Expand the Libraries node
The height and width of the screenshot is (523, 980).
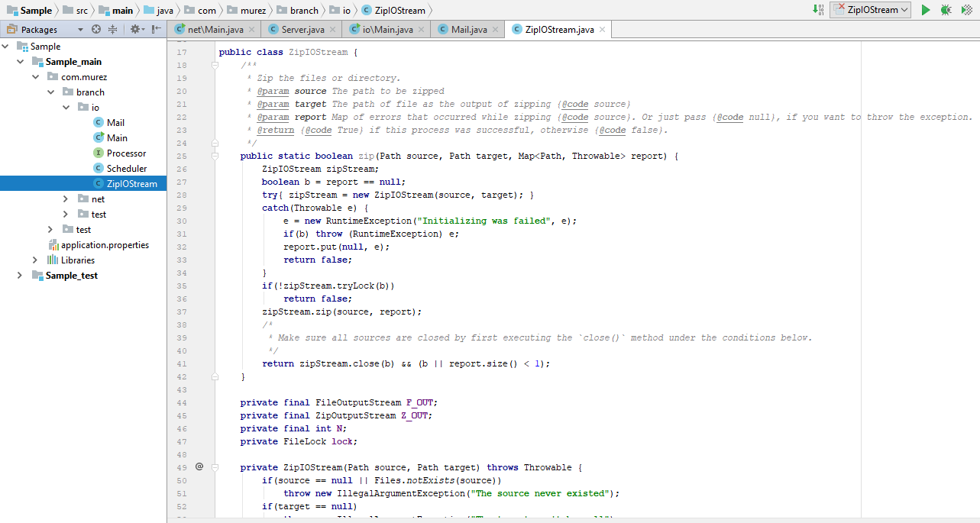coord(35,260)
